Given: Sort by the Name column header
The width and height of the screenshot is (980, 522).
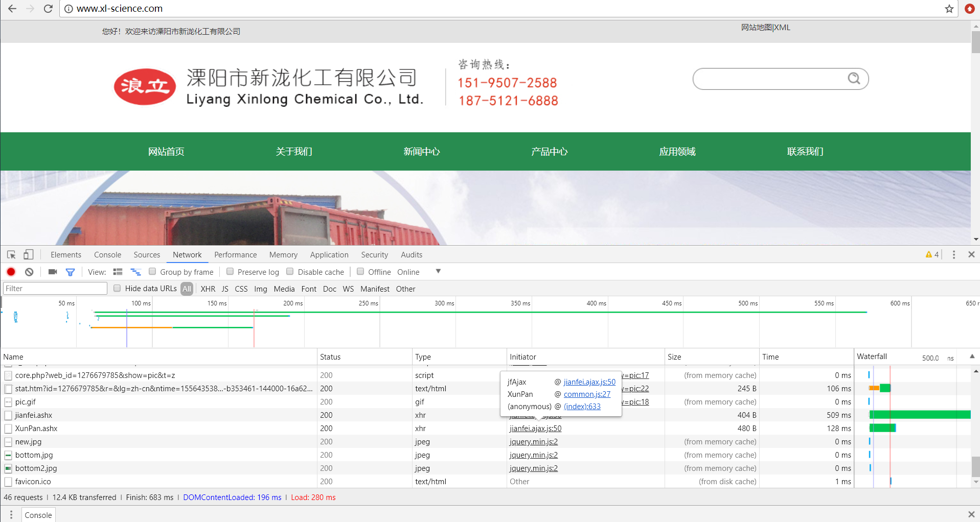Looking at the screenshot, I should click(x=158, y=357).
